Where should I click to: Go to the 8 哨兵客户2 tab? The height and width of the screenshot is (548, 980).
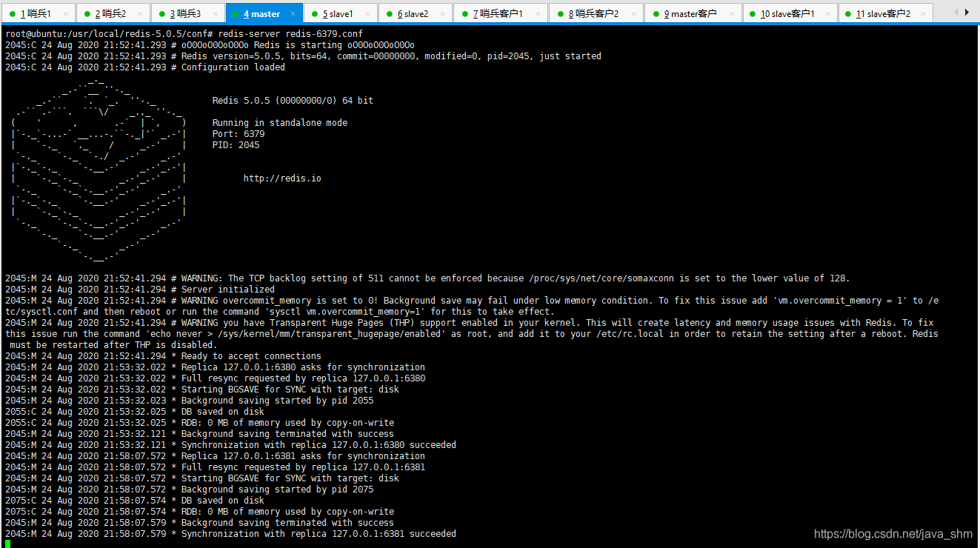(596, 13)
